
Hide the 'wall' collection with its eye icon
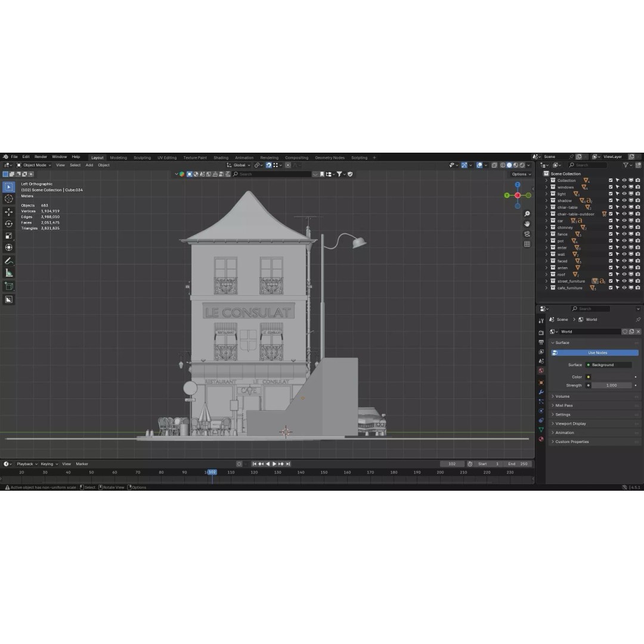pyautogui.click(x=624, y=254)
